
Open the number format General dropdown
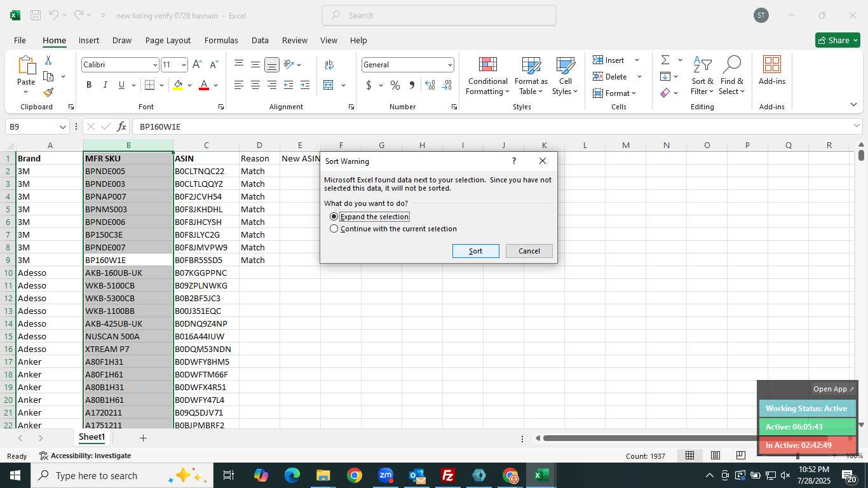tap(450, 65)
